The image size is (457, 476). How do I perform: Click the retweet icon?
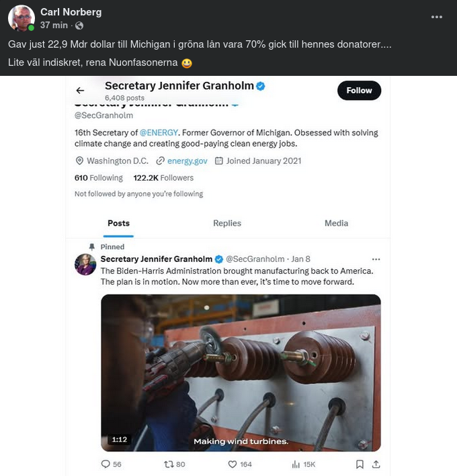coord(169,464)
